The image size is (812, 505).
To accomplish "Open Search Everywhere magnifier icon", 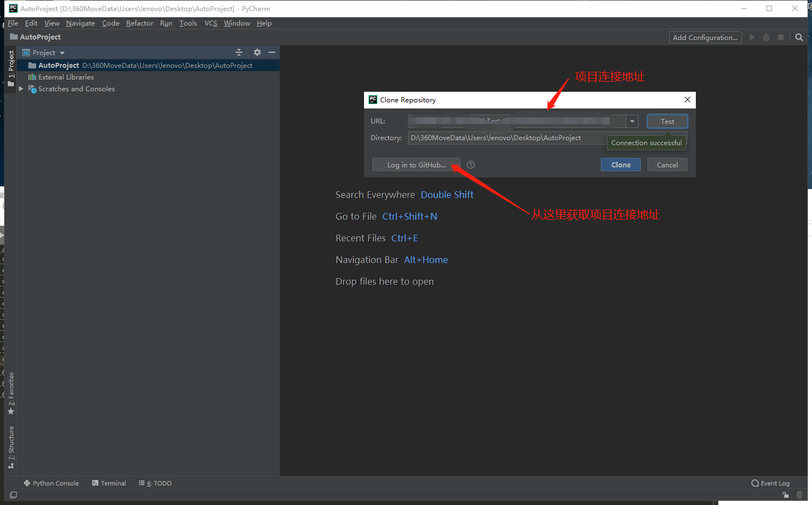I will coord(799,37).
